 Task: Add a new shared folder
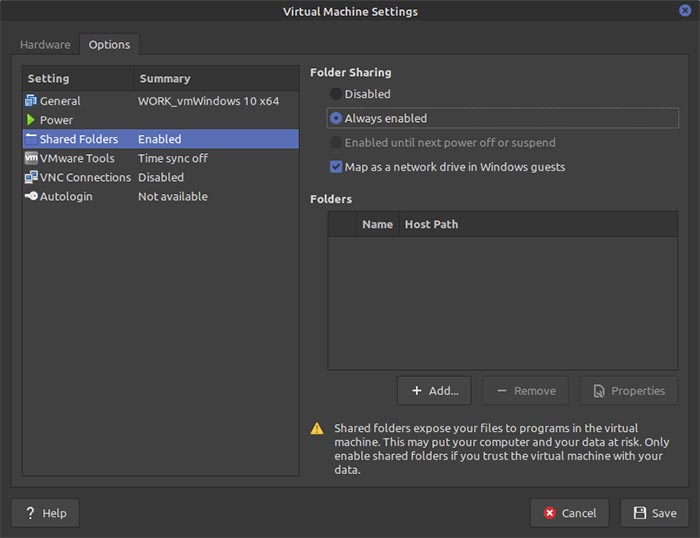tap(434, 391)
